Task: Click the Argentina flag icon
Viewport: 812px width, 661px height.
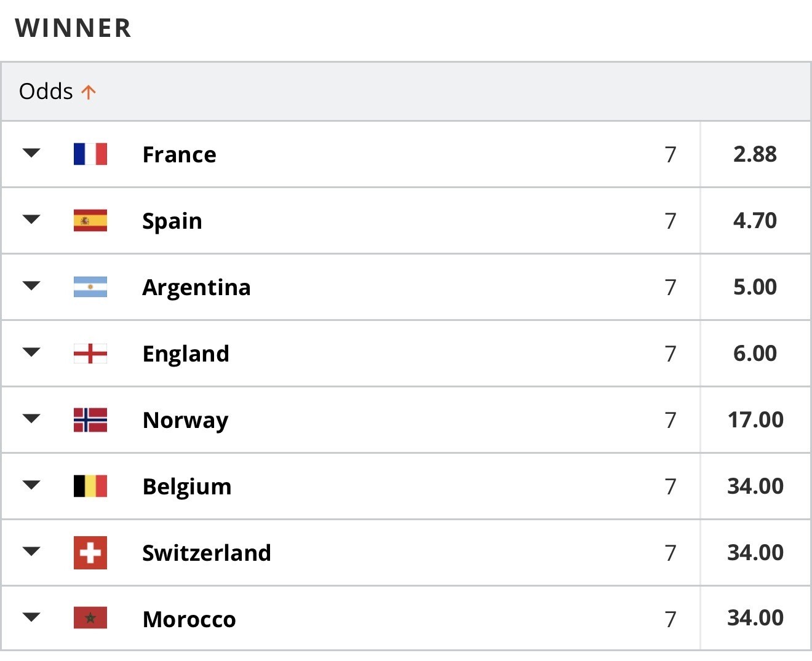Action: [x=90, y=287]
